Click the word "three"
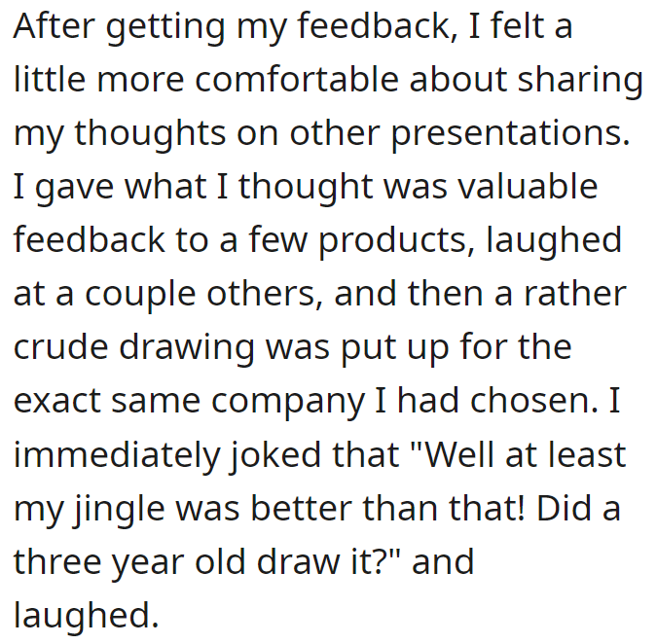Image resolution: width=657 pixels, height=644 pixels. [x=57, y=562]
